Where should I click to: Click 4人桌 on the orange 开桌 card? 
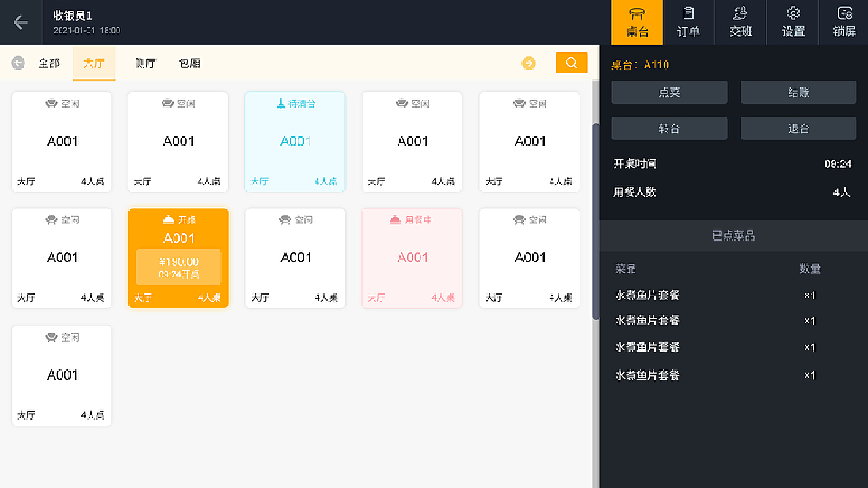click(209, 298)
